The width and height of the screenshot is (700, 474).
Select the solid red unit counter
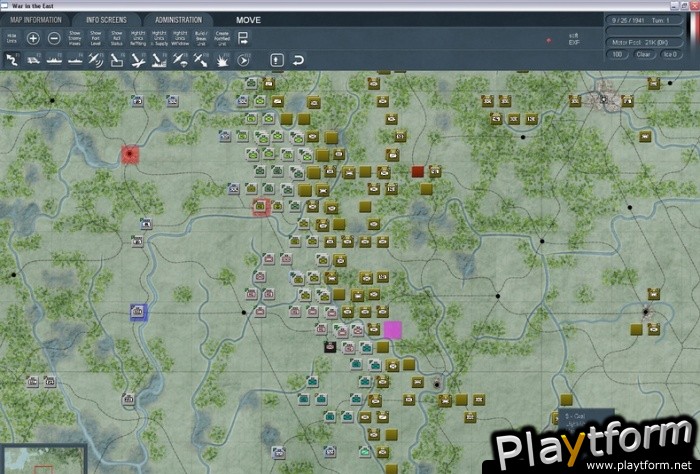pos(417,171)
